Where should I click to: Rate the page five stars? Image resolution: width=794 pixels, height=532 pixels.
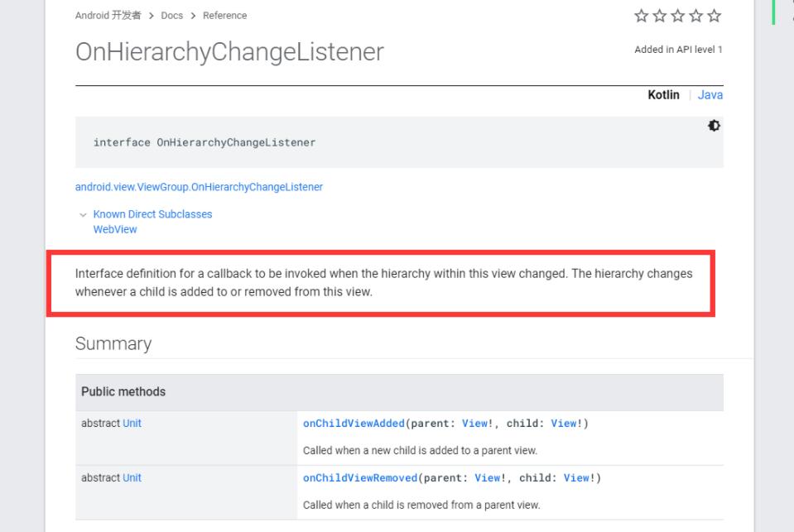[x=714, y=17]
